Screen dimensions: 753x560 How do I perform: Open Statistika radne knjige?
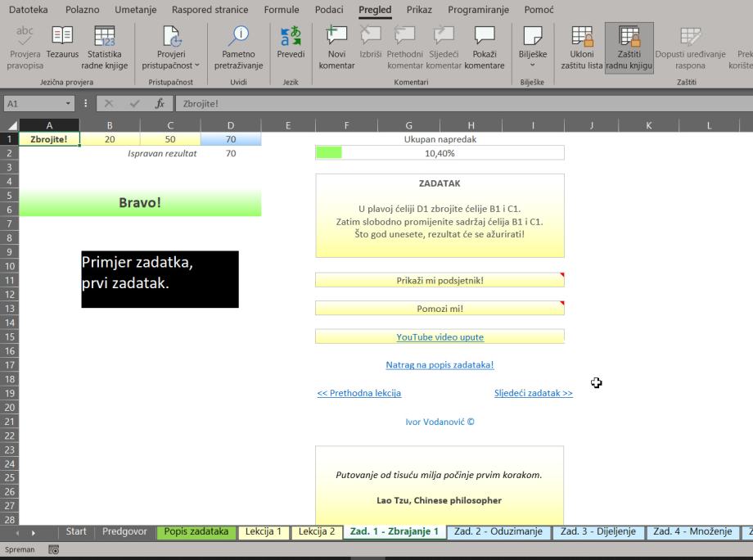click(105, 47)
